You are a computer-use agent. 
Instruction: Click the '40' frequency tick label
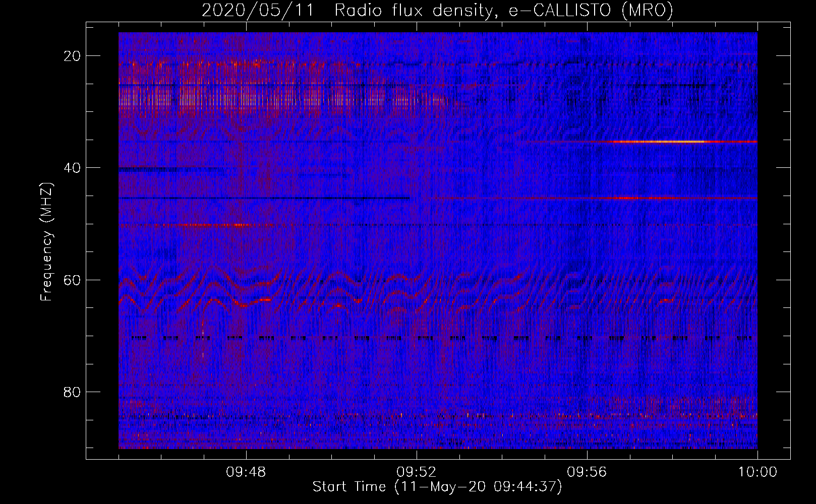click(72, 168)
